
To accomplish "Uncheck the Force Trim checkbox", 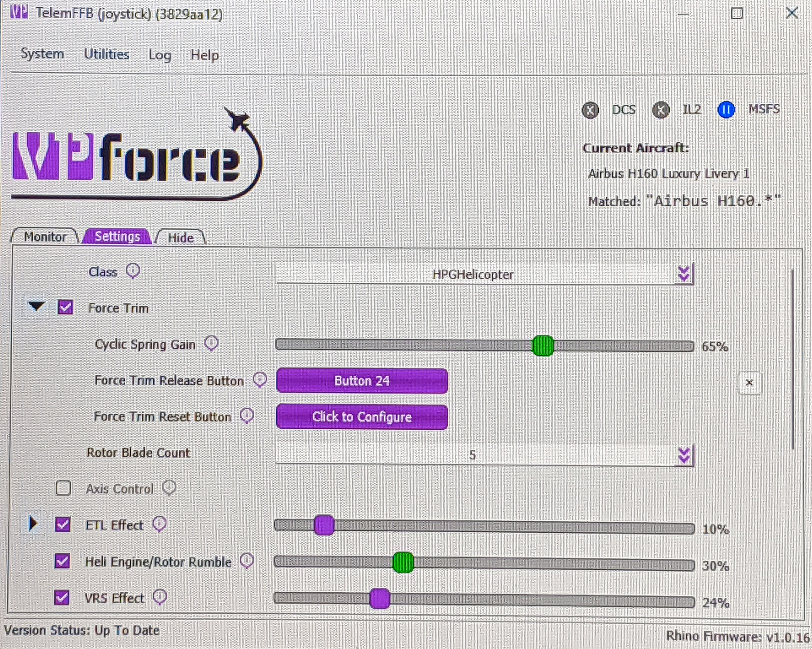I will (65, 307).
